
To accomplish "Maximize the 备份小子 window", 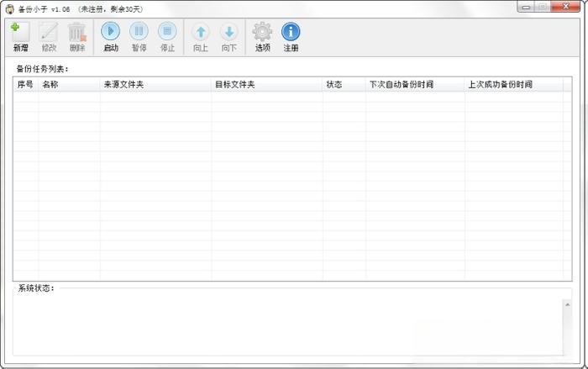I will click(543, 7).
